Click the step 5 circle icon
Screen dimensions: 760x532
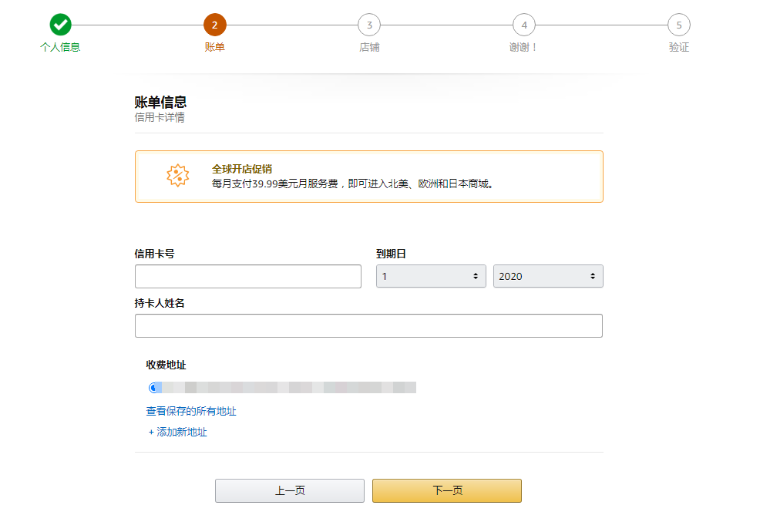coord(679,25)
